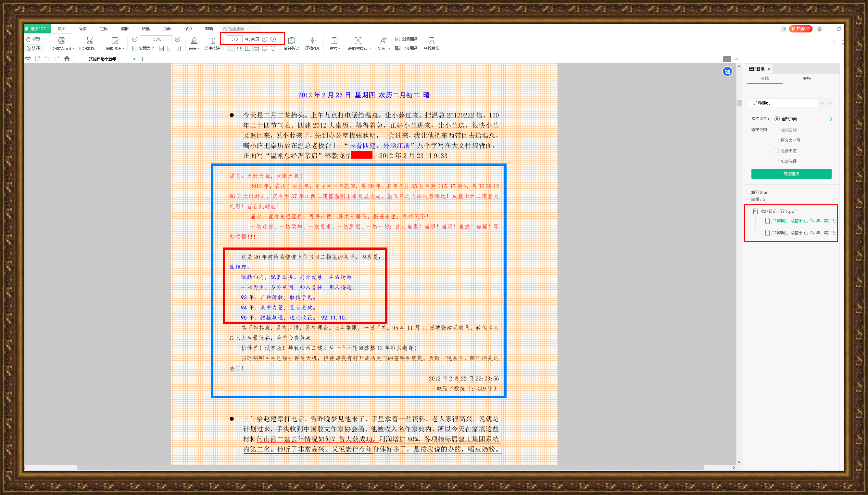The height and width of the screenshot is (495, 868).
Task: Click the 文字批注 text annotation icon
Action: coord(212,41)
